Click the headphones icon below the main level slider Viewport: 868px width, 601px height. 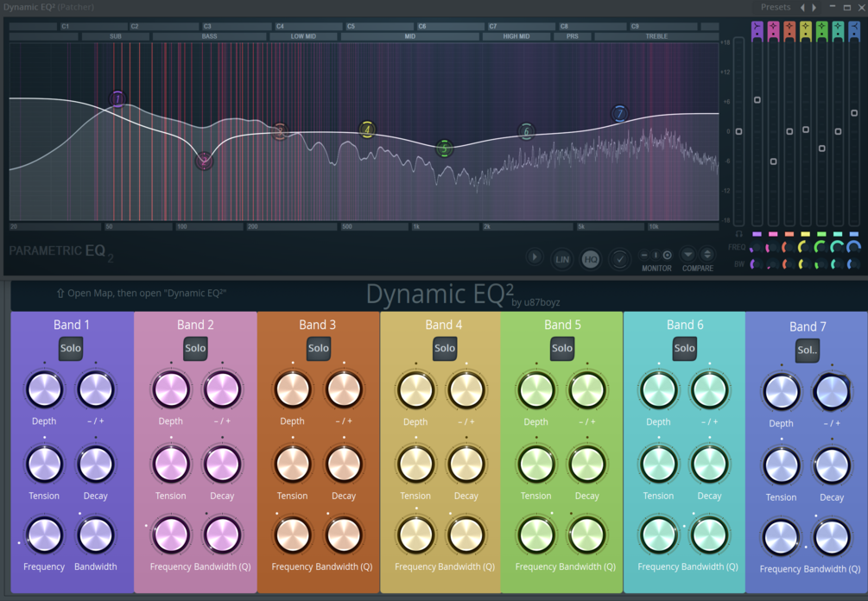[x=738, y=234]
